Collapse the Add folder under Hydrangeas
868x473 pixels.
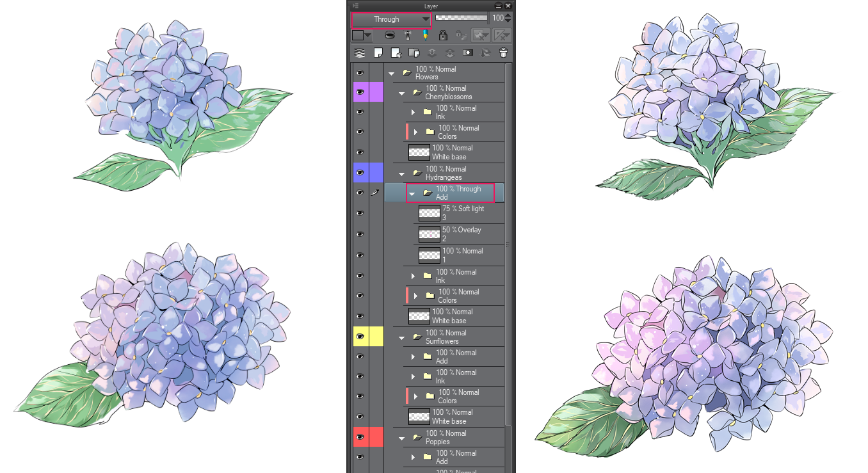tap(412, 192)
